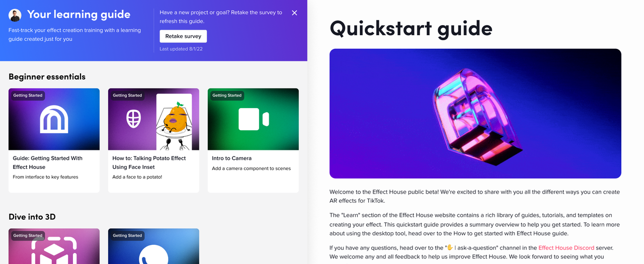Click the face inset icon on potato card
The image size is (644, 264).
(x=133, y=119)
